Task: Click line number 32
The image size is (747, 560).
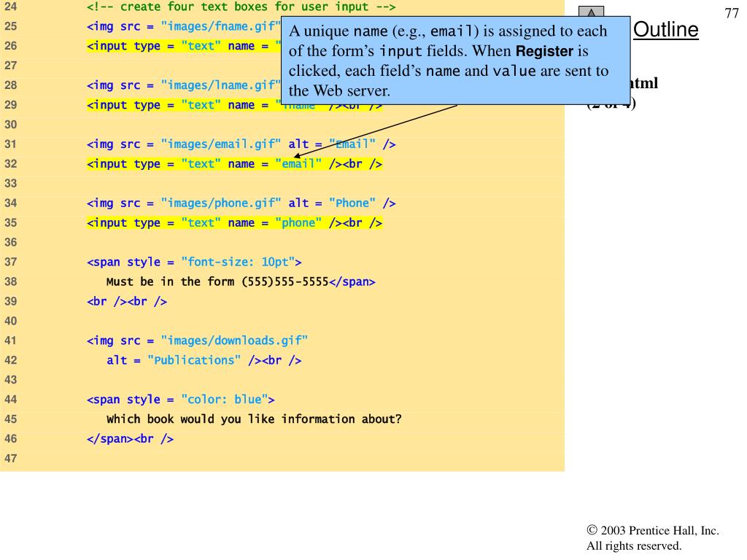Action: tap(10, 164)
